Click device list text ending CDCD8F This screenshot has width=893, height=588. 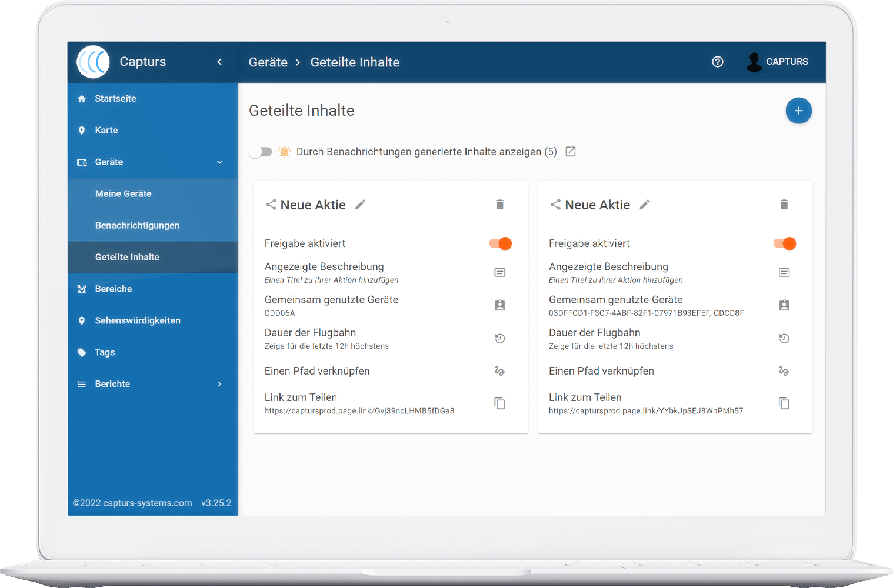pos(647,313)
